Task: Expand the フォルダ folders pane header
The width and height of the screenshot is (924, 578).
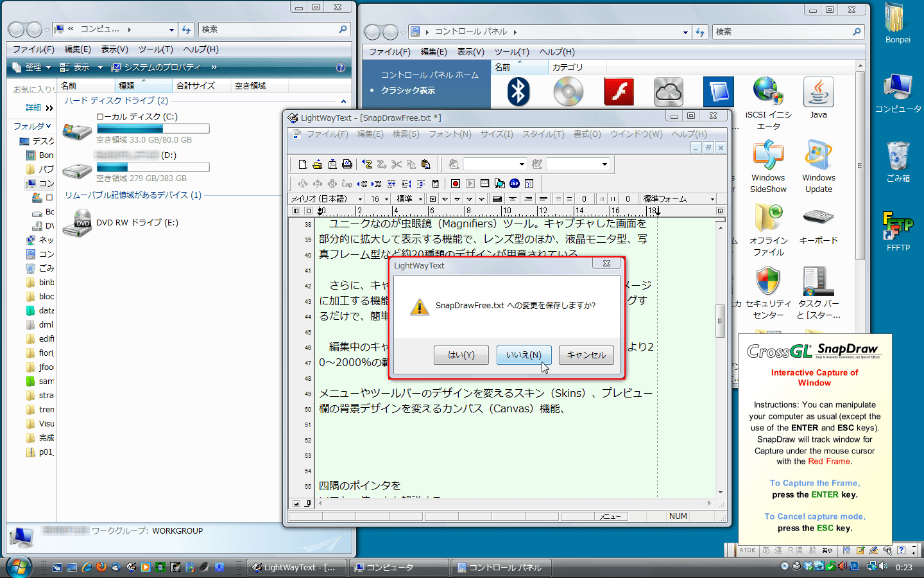Action: 31,126
